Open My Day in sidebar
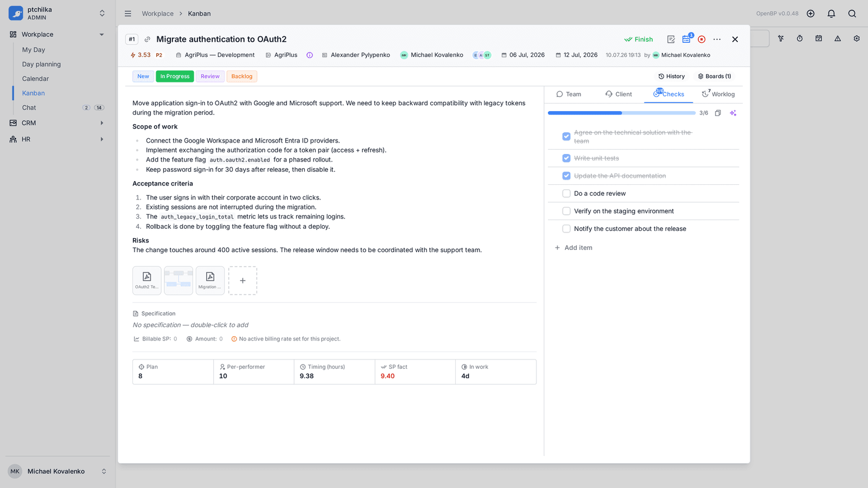The image size is (868, 488). point(34,50)
